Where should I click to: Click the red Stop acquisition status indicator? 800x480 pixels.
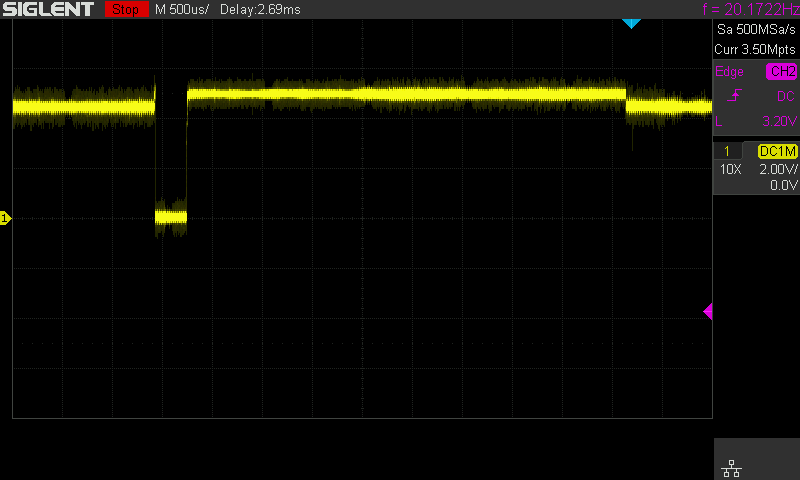click(123, 9)
